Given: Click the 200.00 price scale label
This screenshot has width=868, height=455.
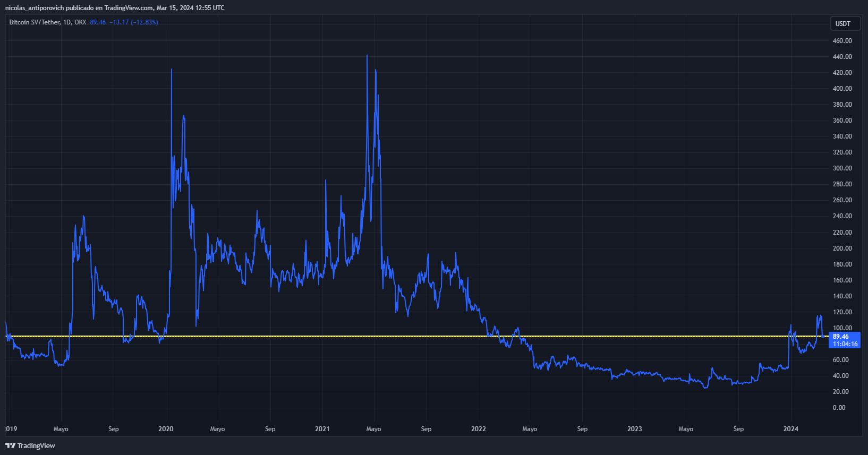Looking at the screenshot, I should click(842, 248).
